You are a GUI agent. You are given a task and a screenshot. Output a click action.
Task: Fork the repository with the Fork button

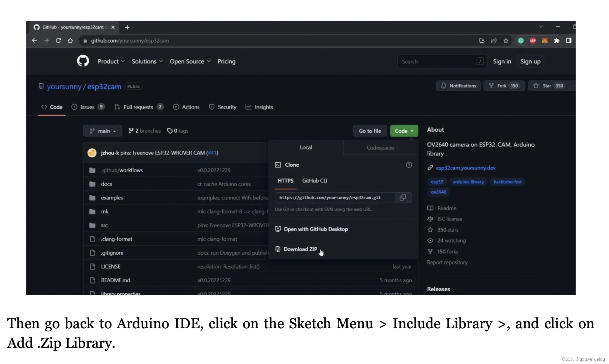tap(504, 86)
